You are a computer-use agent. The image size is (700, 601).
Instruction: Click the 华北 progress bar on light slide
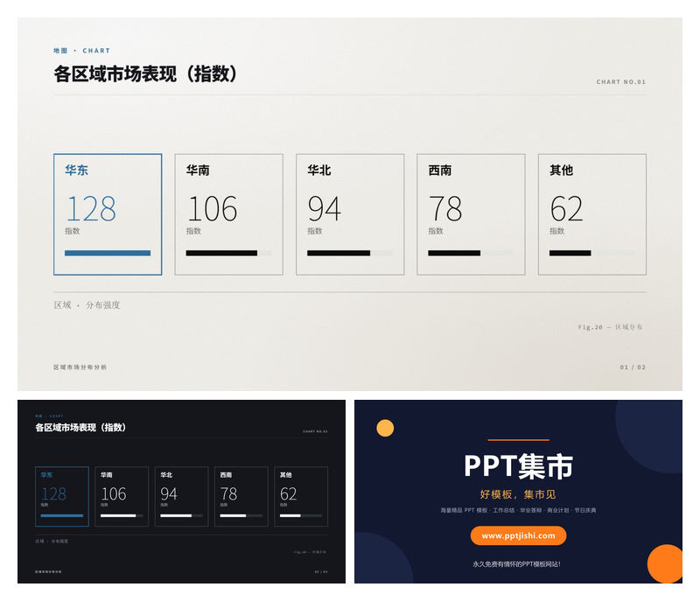pyautogui.click(x=350, y=253)
